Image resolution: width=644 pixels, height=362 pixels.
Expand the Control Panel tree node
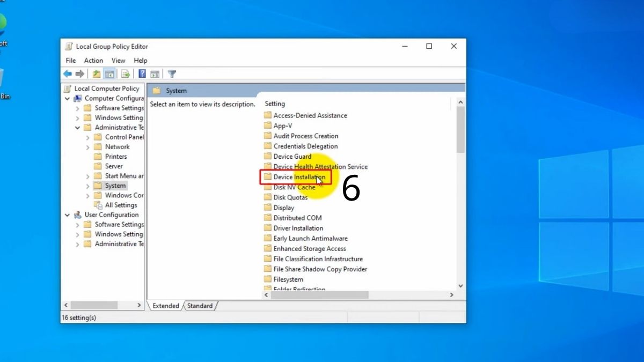pos(88,137)
